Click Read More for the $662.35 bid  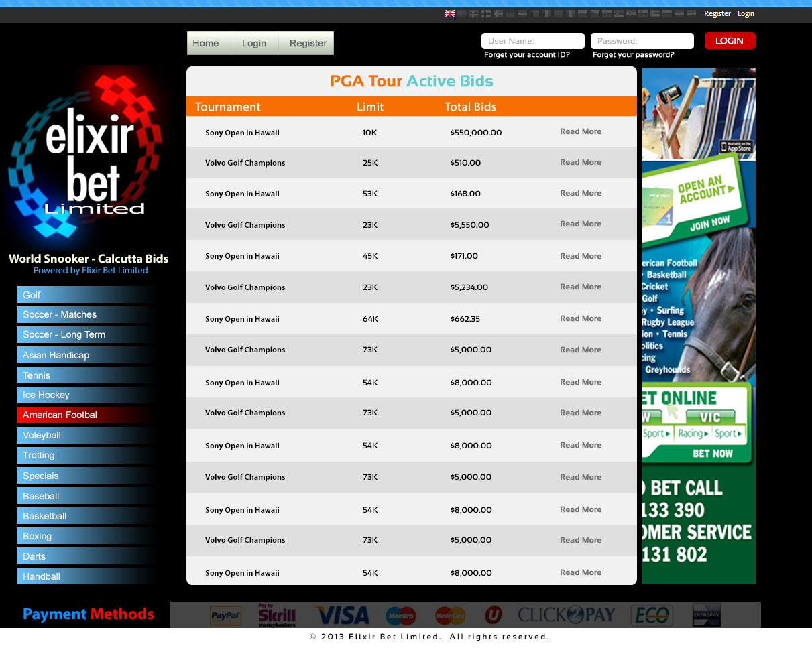pyautogui.click(x=581, y=318)
